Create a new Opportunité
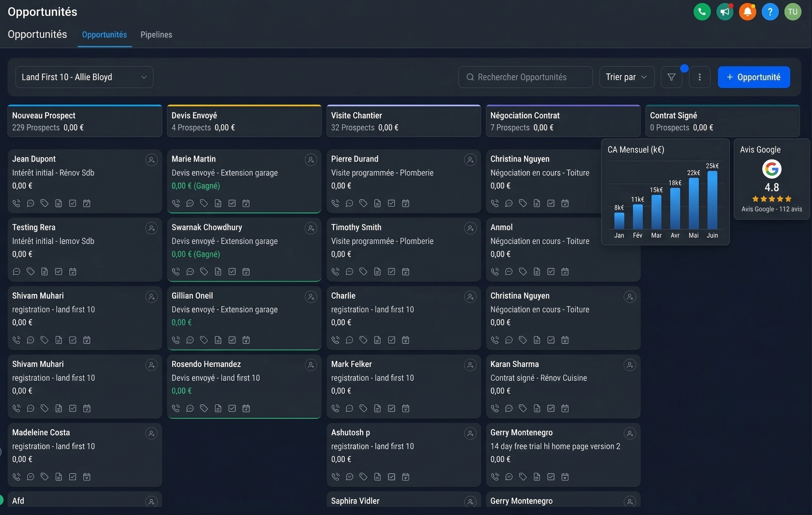Image resolution: width=812 pixels, height=515 pixels. point(754,77)
